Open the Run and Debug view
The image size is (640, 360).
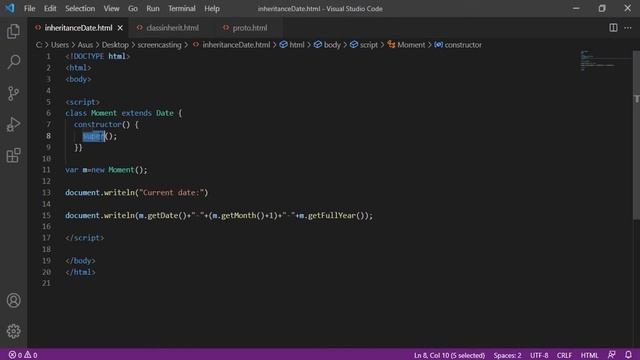(x=13, y=124)
